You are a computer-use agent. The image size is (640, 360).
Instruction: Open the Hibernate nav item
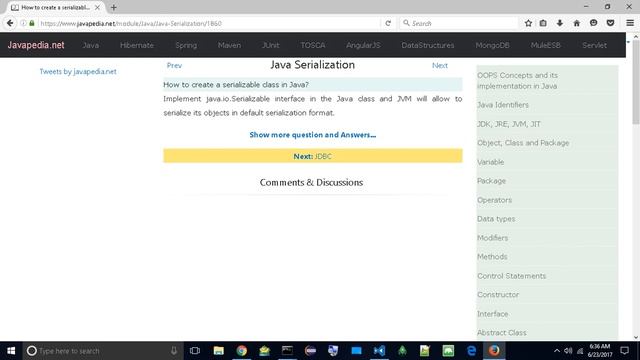click(x=137, y=45)
